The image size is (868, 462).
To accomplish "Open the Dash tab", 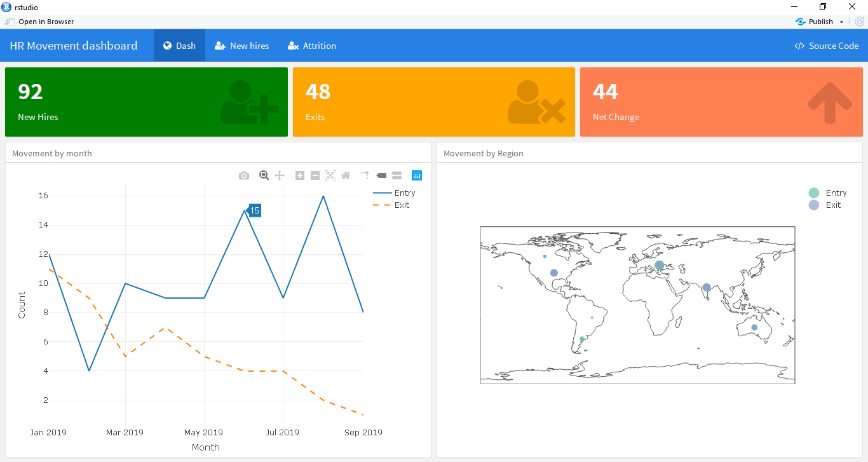I will (179, 46).
